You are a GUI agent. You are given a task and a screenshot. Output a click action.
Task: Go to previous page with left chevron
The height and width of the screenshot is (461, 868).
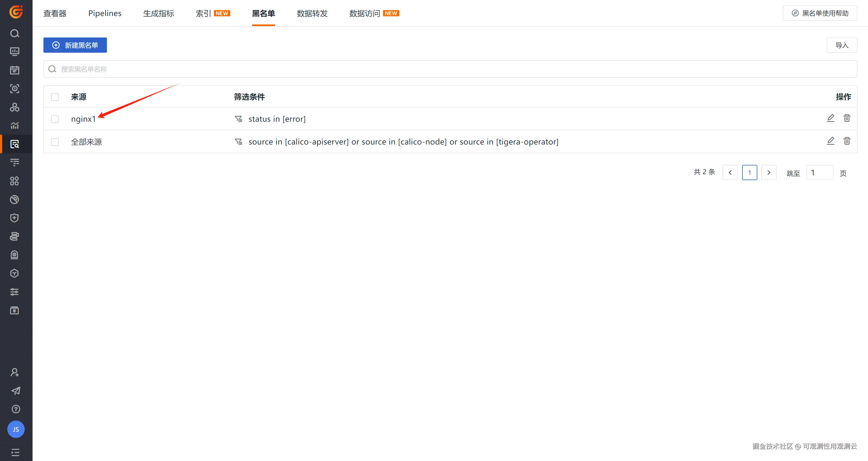(730, 172)
